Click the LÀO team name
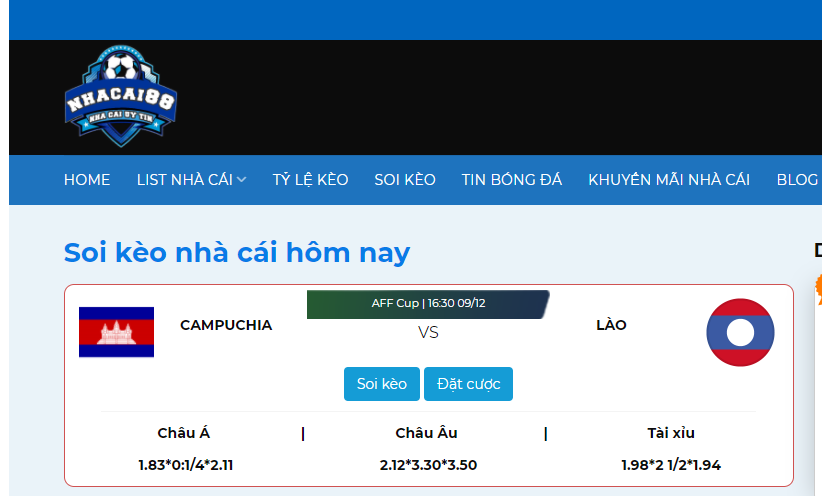The height and width of the screenshot is (496, 822). [611, 325]
